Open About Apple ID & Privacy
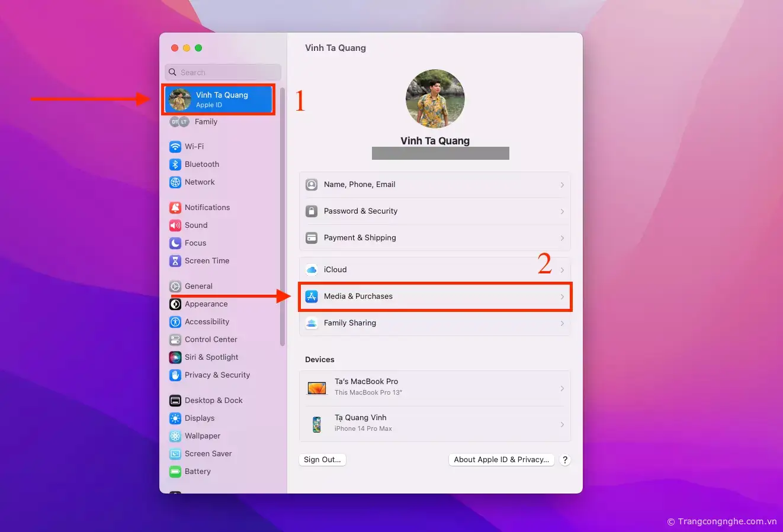The height and width of the screenshot is (532, 783). [501, 460]
